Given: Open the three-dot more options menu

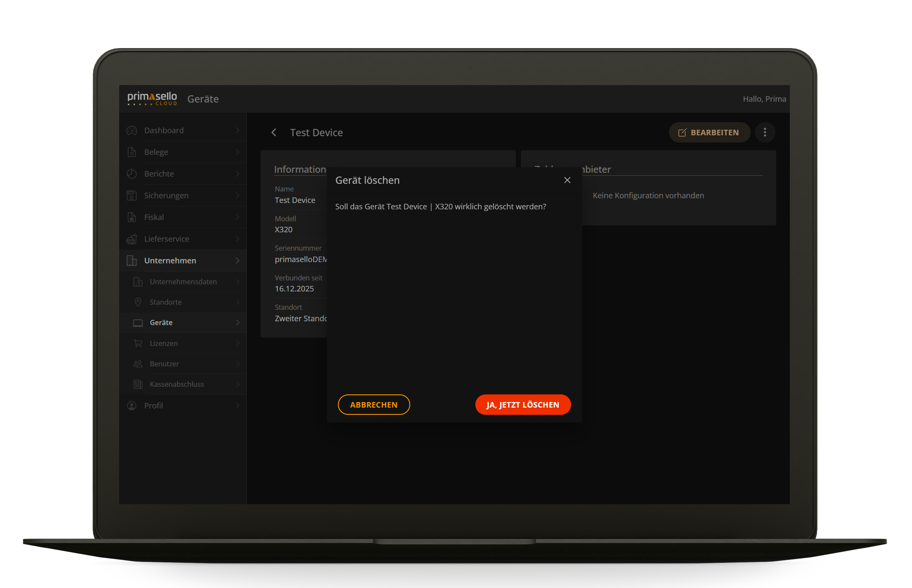Looking at the screenshot, I should pos(765,132).
